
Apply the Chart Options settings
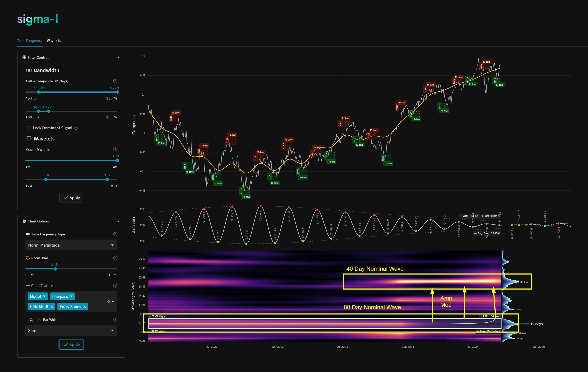point(71,345)
